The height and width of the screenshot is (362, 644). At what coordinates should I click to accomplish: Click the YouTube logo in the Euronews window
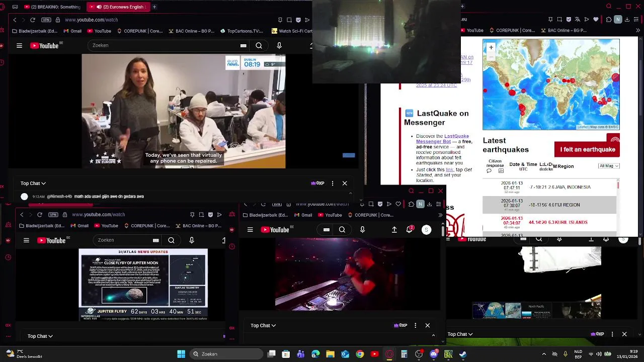(x=45, y=45)
